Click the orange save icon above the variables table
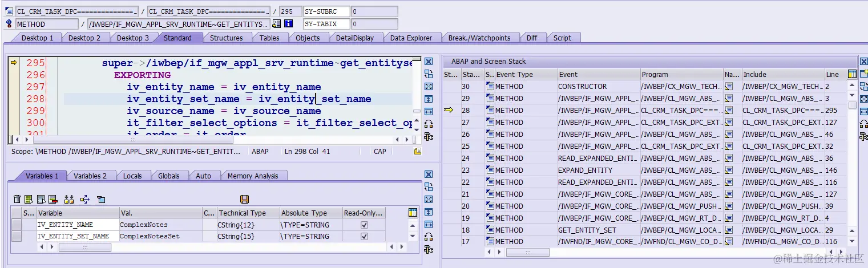This screenshot has height=268, width=868. tap(244, 199)
